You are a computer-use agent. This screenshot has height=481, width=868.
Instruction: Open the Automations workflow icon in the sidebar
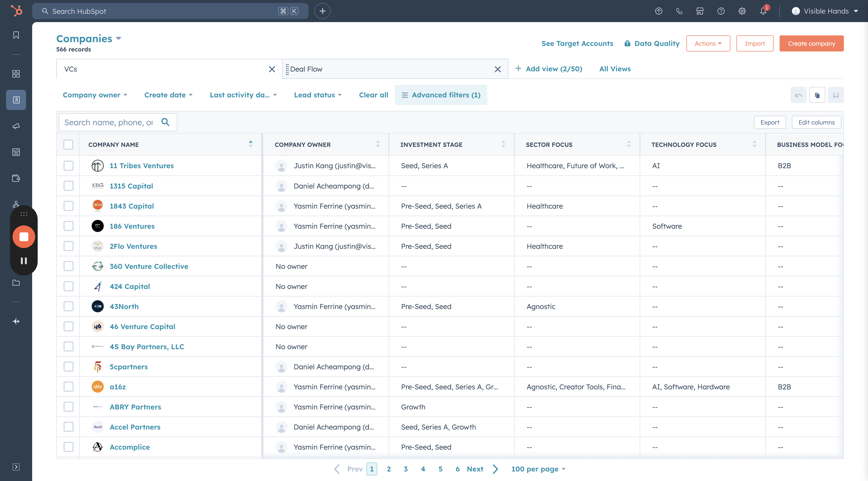[16, 204]
